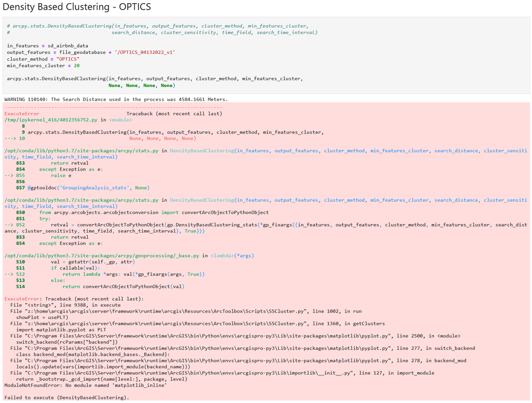The image size is (532, 403).
Task: Click the "Failed to execute (DensityBasedClustering)" message
Action: point(66,397)
